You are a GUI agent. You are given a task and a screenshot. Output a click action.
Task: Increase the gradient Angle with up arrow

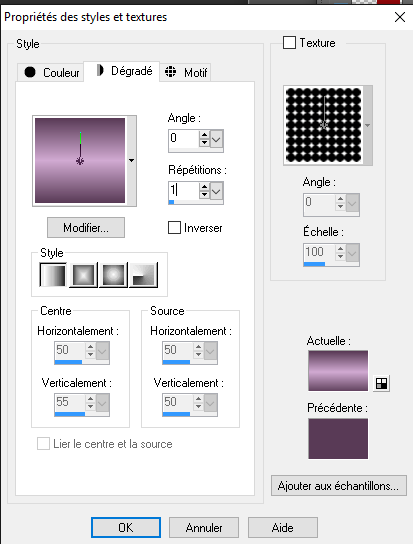coord(204,135)
